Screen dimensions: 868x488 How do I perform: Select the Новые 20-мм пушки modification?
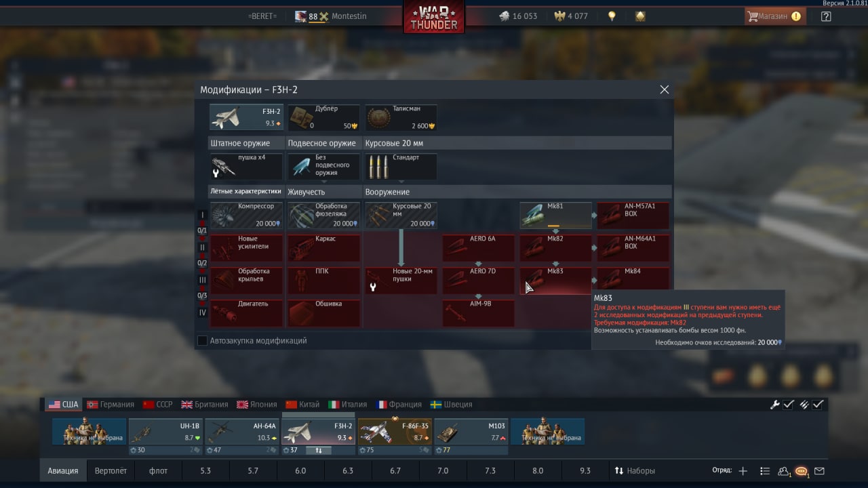click(x=401, y=281)
